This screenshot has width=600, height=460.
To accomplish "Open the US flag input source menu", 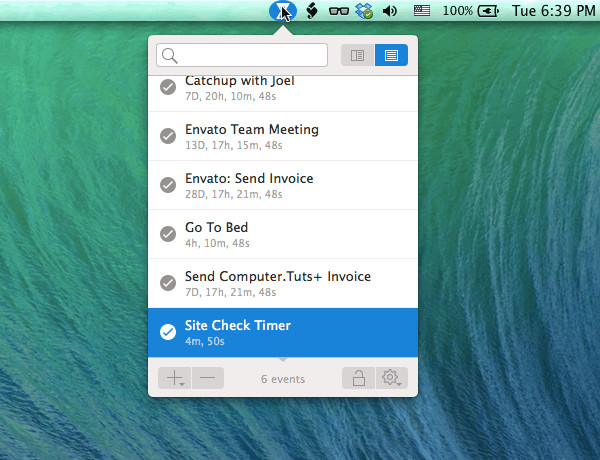I will pyautogui.click(x=422, y=10).
